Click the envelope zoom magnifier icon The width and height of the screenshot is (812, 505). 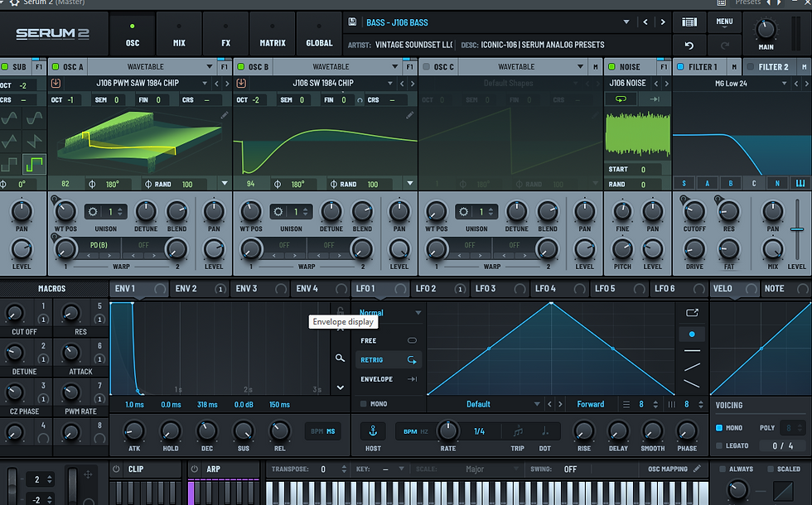pyautogui.click(x=340, y=358)
